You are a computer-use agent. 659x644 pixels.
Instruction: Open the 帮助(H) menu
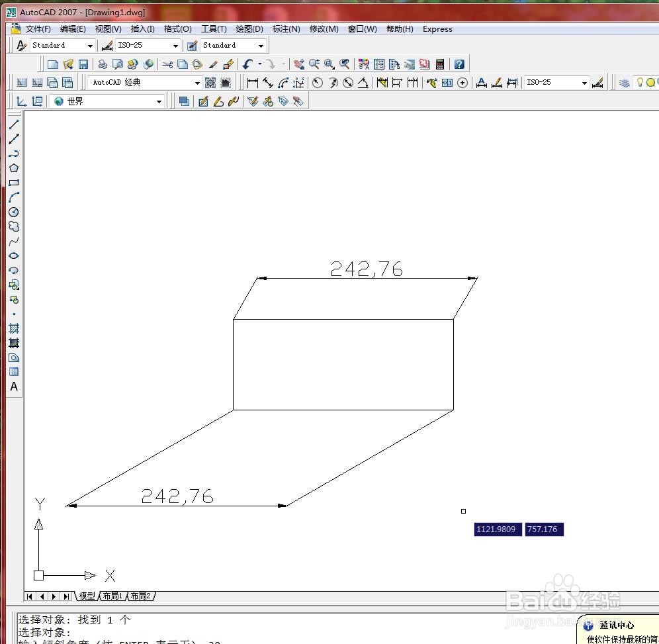tap(400, 29)
